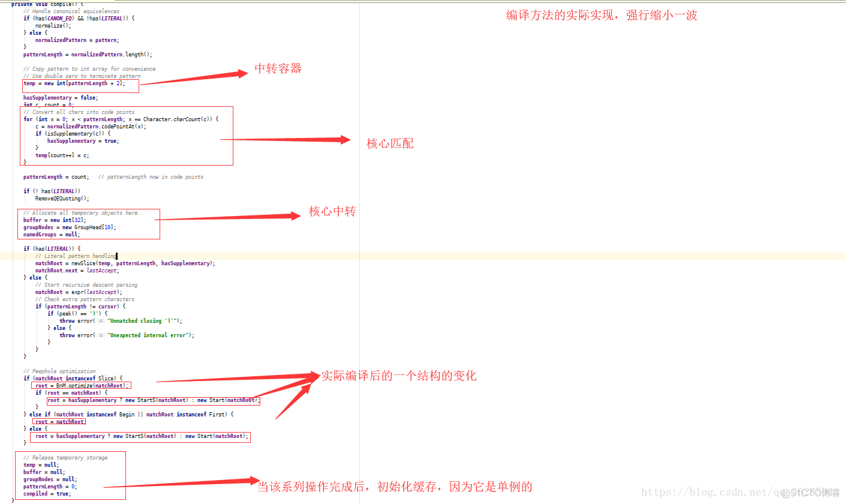Click the declaration "int c, count = 0;"
The width and height of the screenshot is (846, 504).
pyautogui.click(x=49, y=105)
